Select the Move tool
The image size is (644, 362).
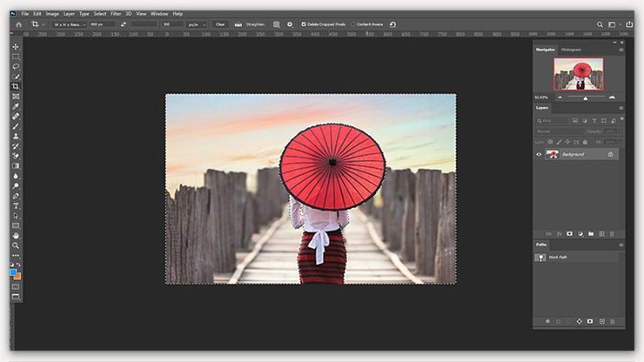(x=16, y=46)
